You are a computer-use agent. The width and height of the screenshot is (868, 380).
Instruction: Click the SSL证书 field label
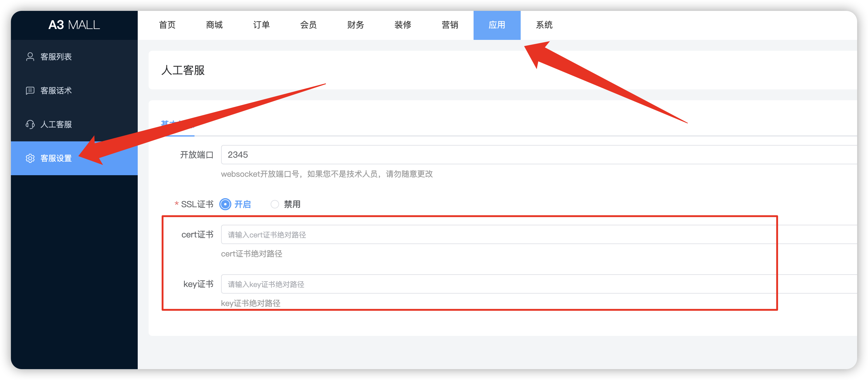[x=197, y=204]
